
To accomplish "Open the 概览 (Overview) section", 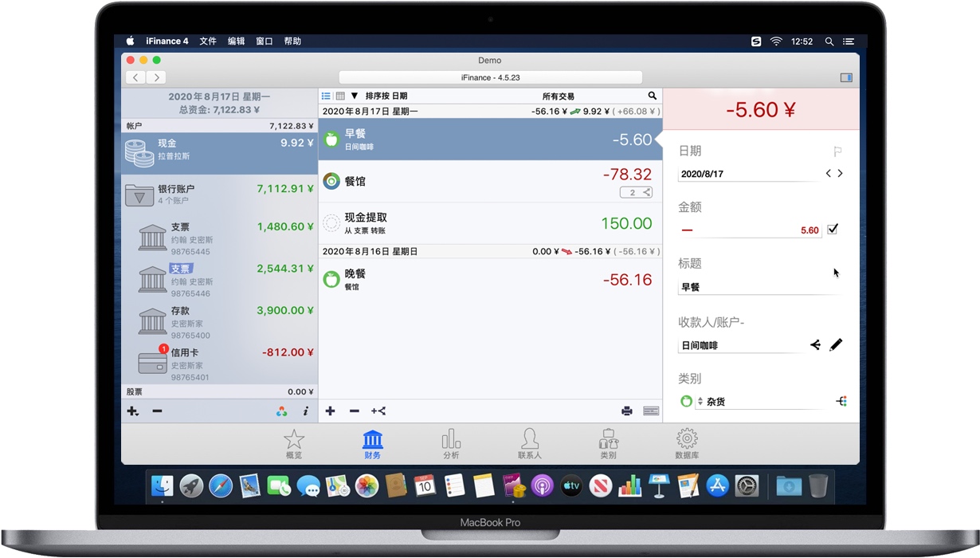I will click(293, 443).
